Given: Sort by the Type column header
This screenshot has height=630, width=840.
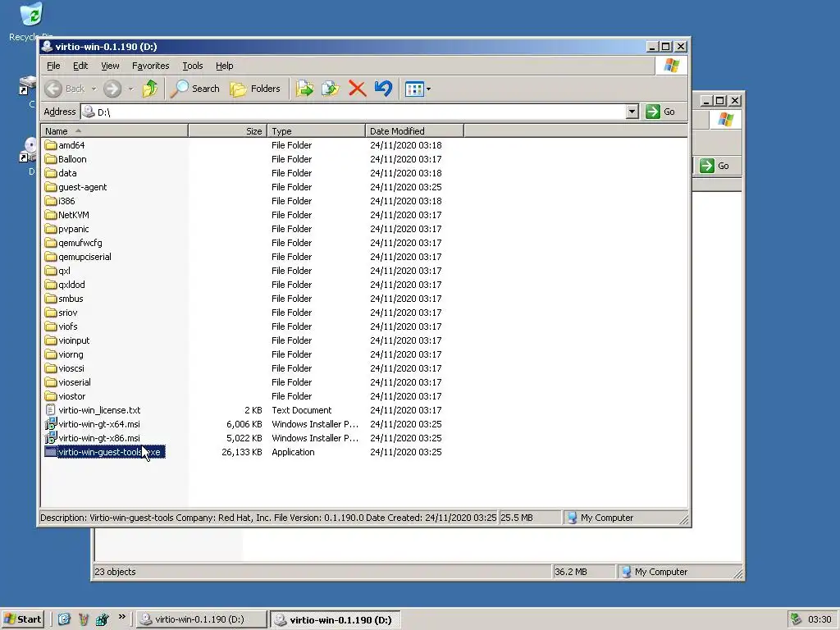Looking at the screenshot, I should (316, 130).
